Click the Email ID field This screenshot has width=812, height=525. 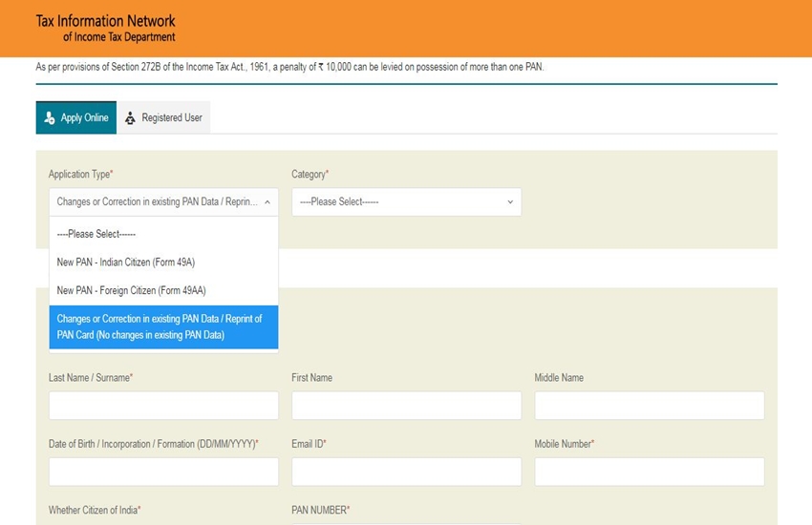coord(406,472)
